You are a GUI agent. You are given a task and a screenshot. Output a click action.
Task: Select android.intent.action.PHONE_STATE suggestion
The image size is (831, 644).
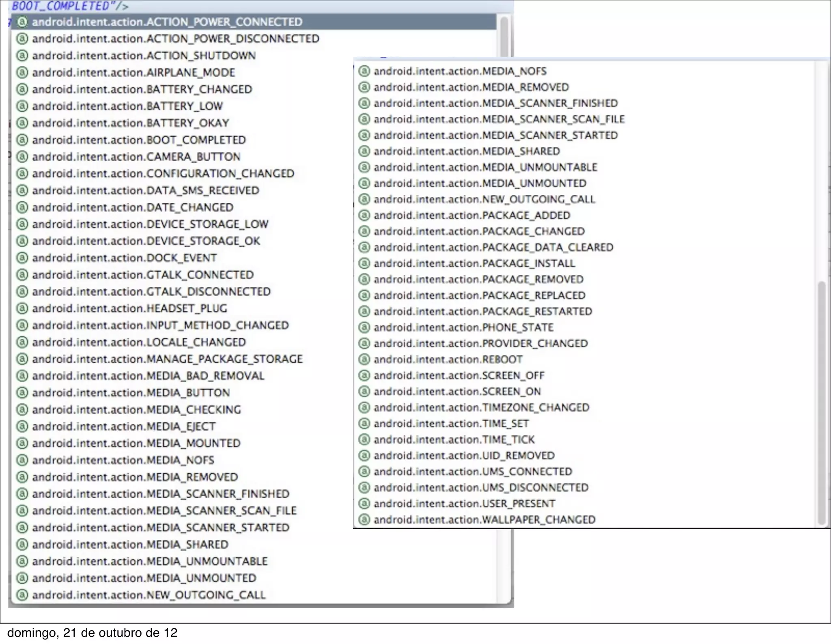click(x=463, y=327)
